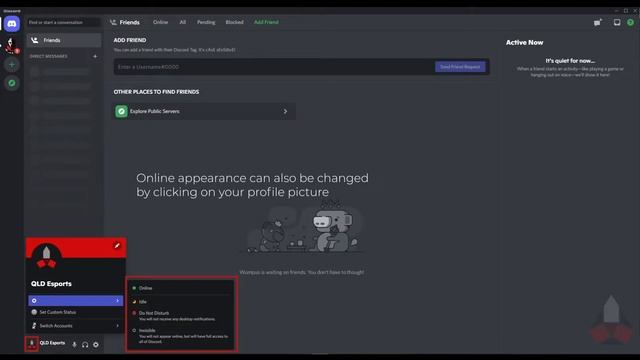Click the QLD Esports username in user panel
This screenshot has height=360, width=640.
tap(52, 343)
